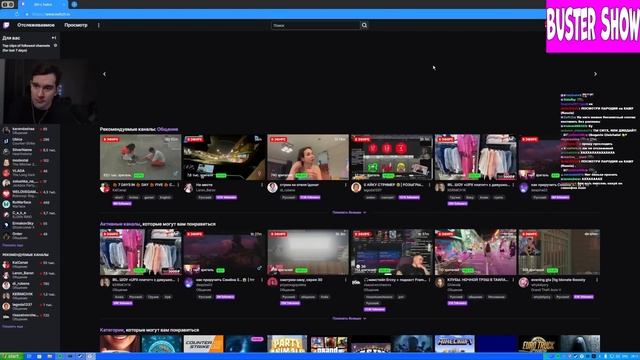Open the Counter-Strike category tile
The image size is (640, 360).
tap(203, 344)
